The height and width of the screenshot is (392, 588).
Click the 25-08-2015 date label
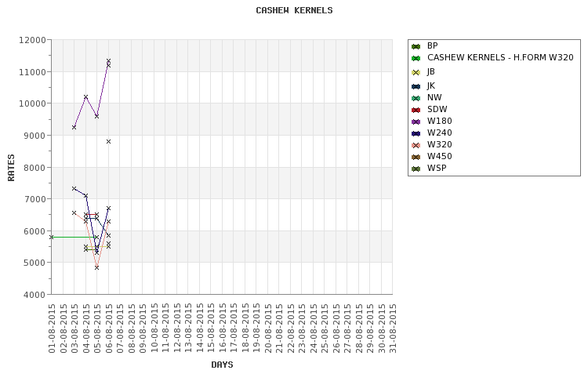click(x=325, y=328)
